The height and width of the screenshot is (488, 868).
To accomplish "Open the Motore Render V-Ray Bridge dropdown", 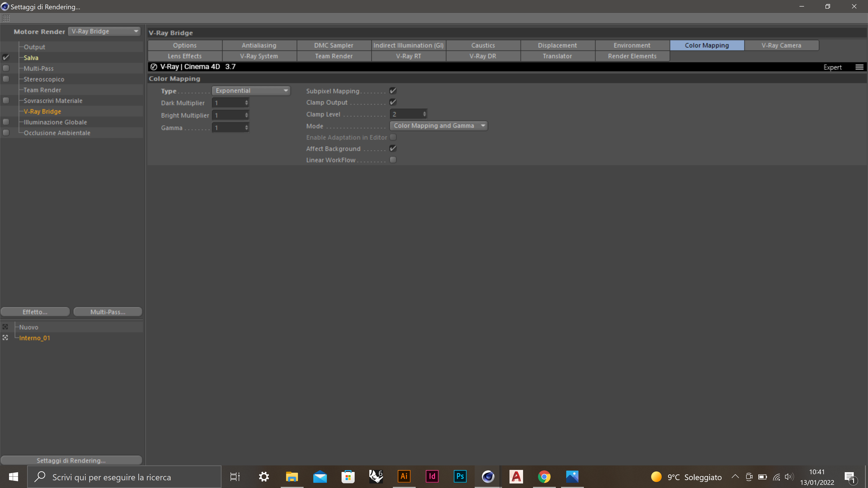I will [104, 31].
